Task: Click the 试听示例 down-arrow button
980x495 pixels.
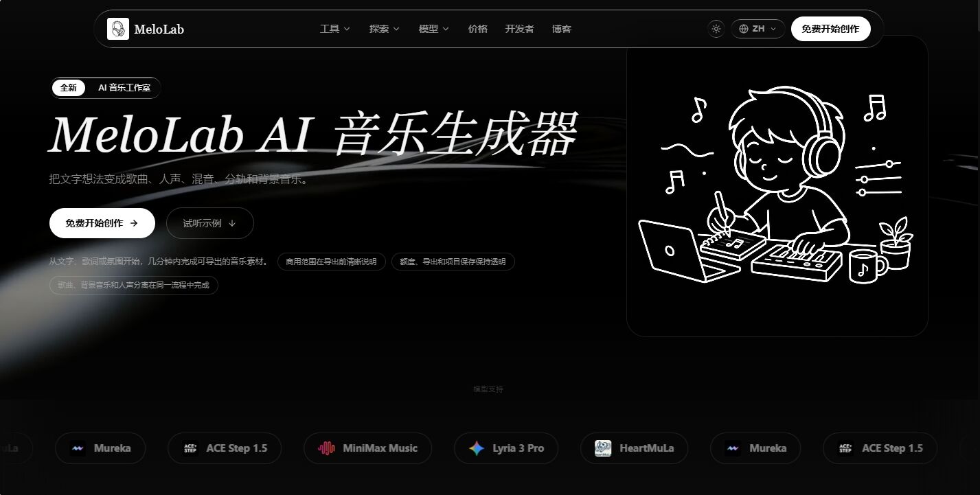Action: click(x=210, y=223)
